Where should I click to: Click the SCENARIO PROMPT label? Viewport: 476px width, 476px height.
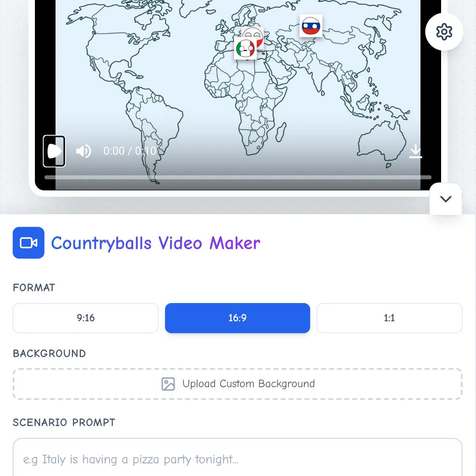pos(64,422)
